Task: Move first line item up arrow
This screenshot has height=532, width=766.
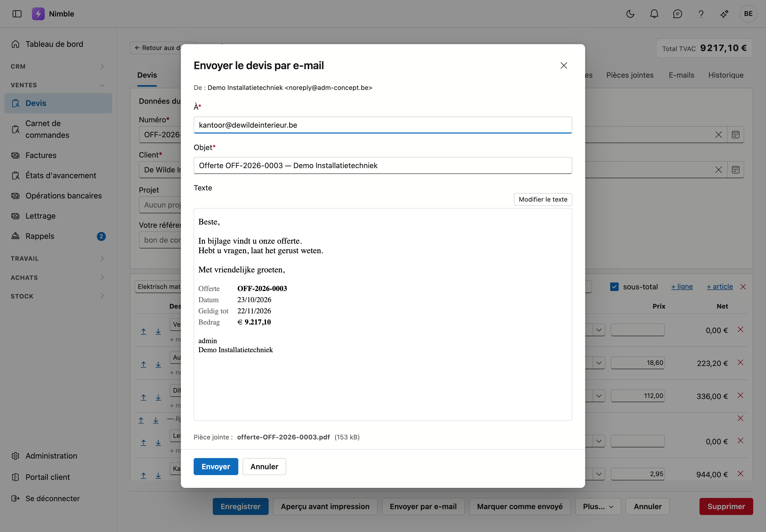Action: (x=143, y=331)
